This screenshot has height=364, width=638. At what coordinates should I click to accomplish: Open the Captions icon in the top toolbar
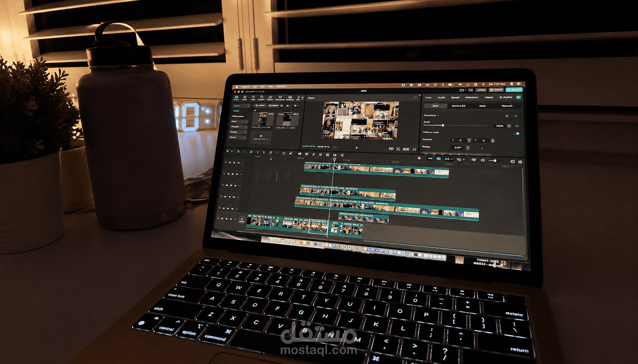pyautogui.click(x=290, y=98)
